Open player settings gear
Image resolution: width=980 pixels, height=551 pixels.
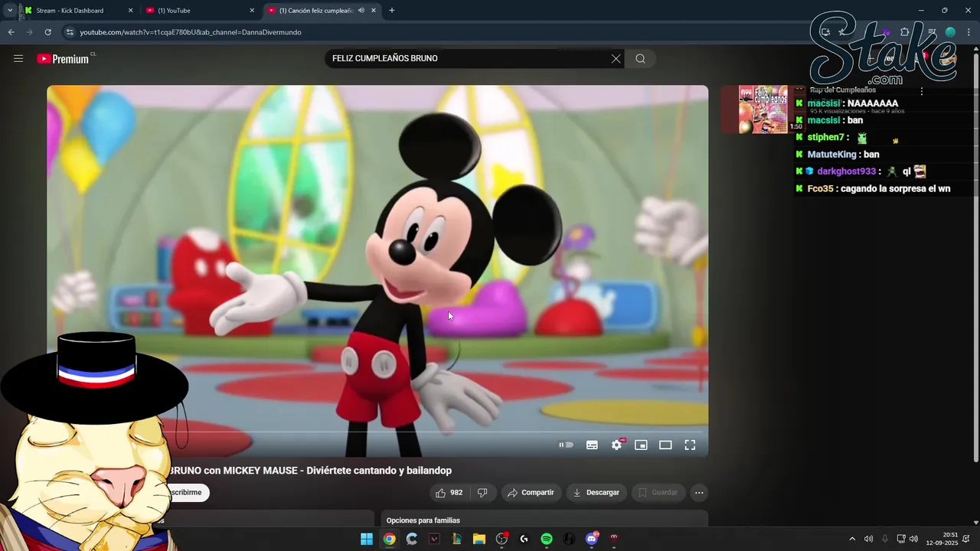(617, 445)
